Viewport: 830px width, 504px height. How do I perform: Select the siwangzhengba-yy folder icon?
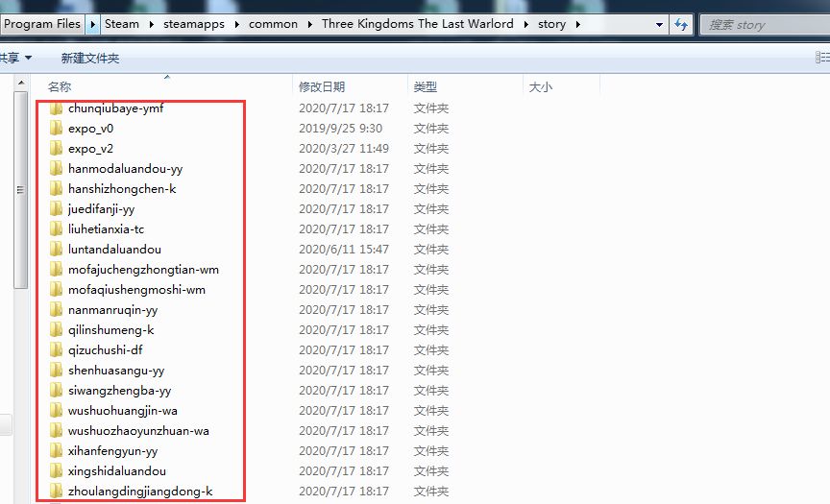(x=56, y=390)
